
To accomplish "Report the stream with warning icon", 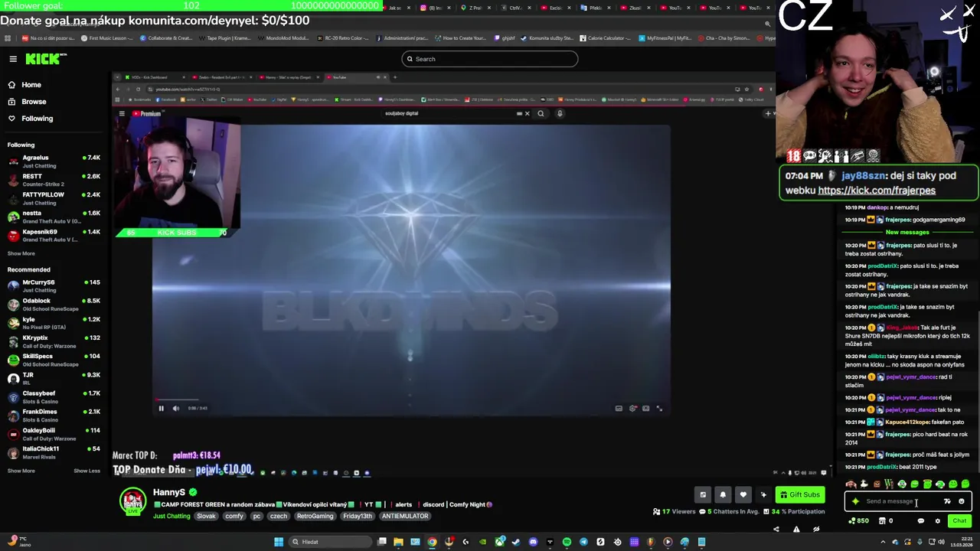I will point(796,529).
